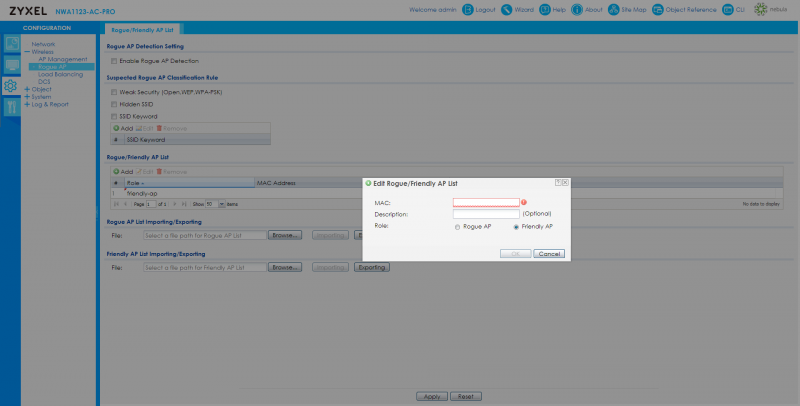Click the Cancel button in the dialog
The image size is (800, 406).
tap(549, 253)
